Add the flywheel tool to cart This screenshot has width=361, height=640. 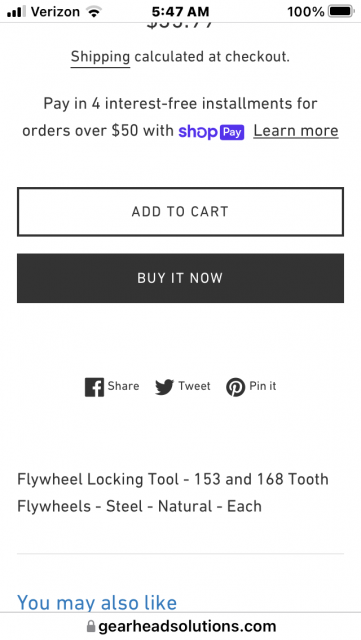[x=180, y=212]
